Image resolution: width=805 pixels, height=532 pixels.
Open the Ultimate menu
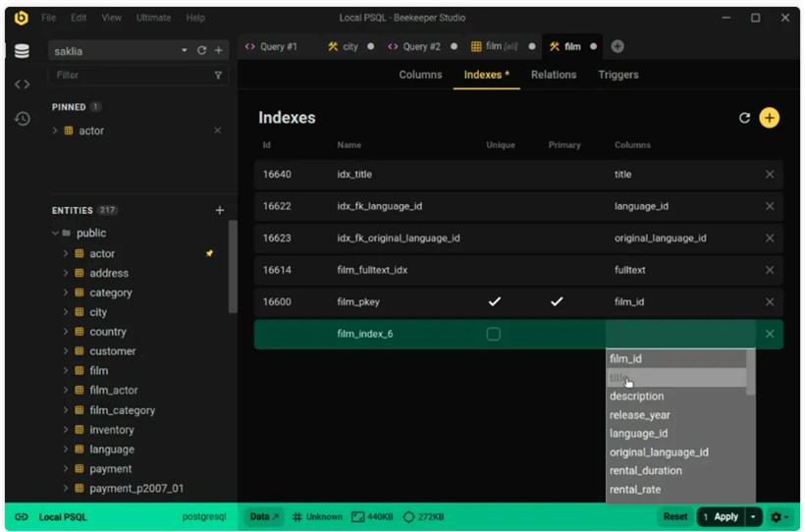click(x=153, y=18)
